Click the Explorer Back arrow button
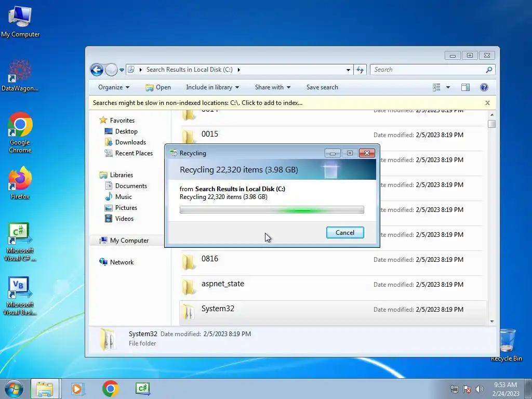The image size is (532, 399). click(97, 70)
